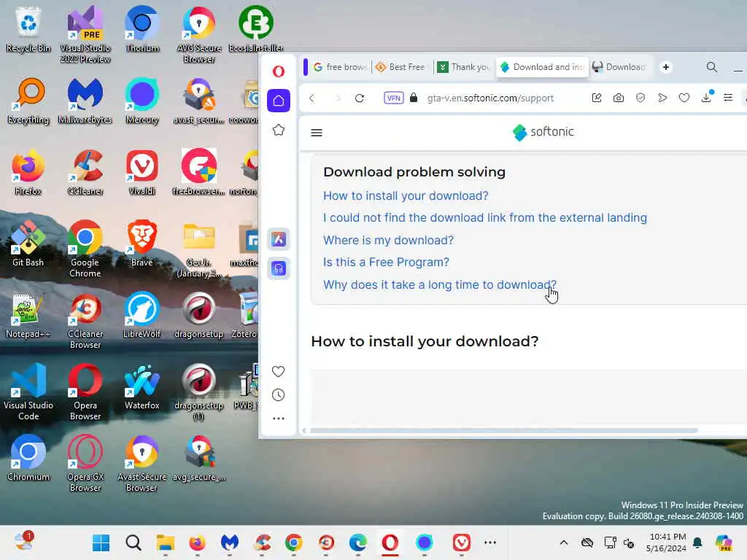Open a new tab with plus button
Viewport: 747px width, 560px height.
point(666,67)
